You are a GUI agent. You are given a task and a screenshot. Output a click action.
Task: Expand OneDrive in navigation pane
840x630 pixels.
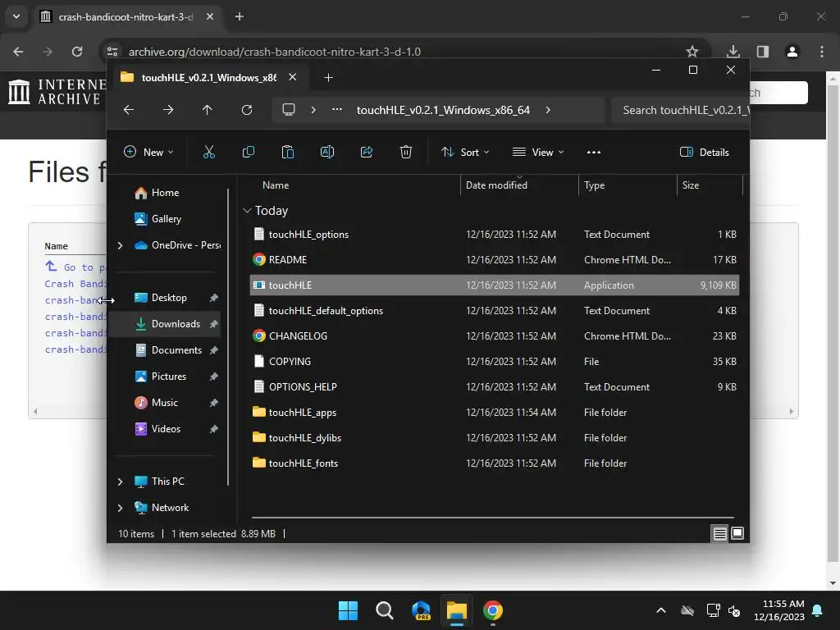point(120,245)
